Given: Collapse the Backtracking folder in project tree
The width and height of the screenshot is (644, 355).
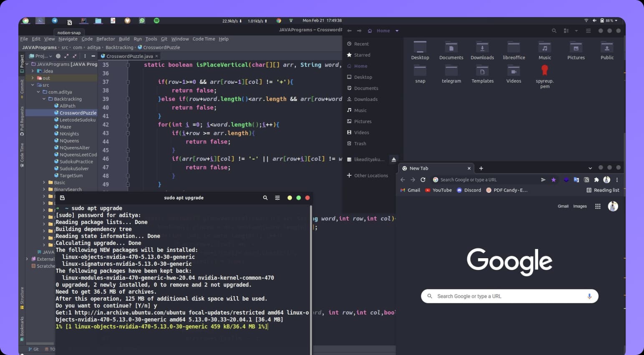Looking at the screenshot, I should pos(44,99).
